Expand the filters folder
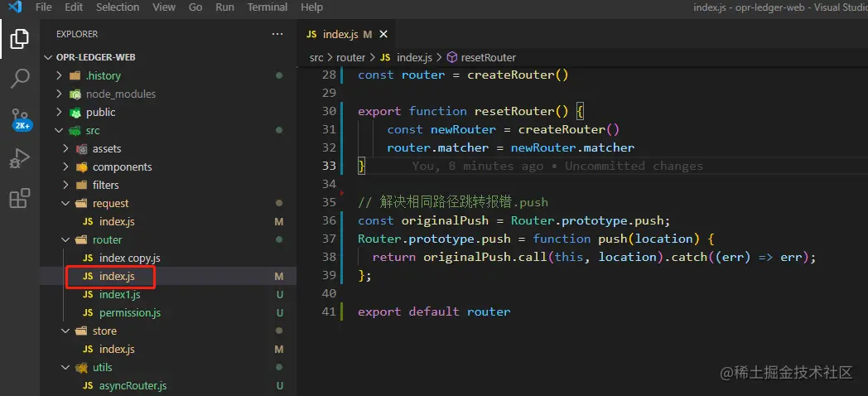 pos(66,185)
